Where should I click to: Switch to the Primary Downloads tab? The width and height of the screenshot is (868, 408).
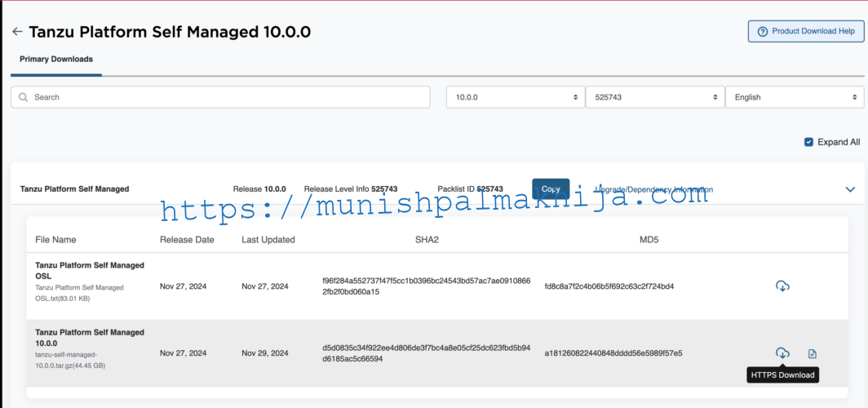point(56,60)
